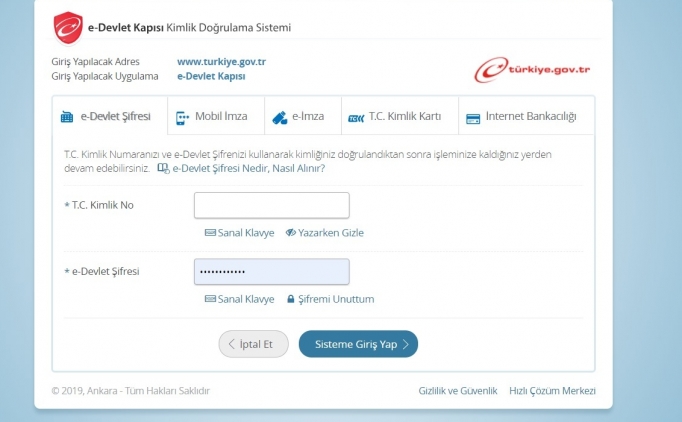
Task: Click the e-Devlet Şifresi password field
Action: click(271, 272)
